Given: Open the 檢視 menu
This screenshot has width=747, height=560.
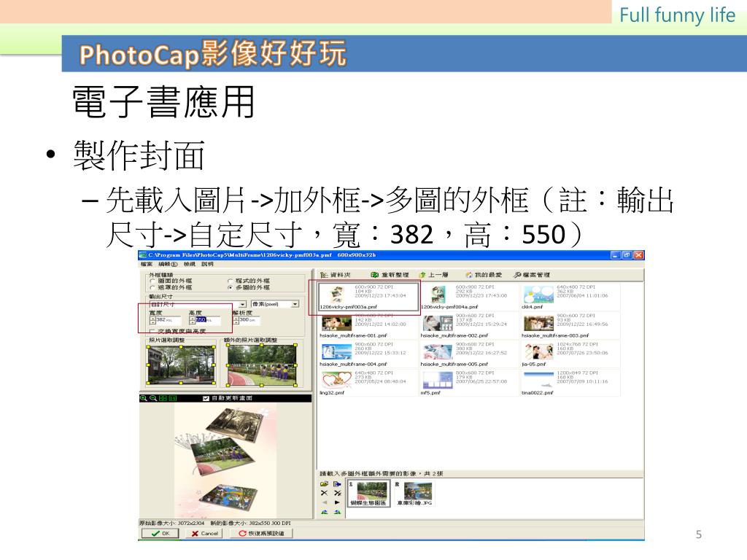Looking at the screenshot, I should (x=190, y=264).
